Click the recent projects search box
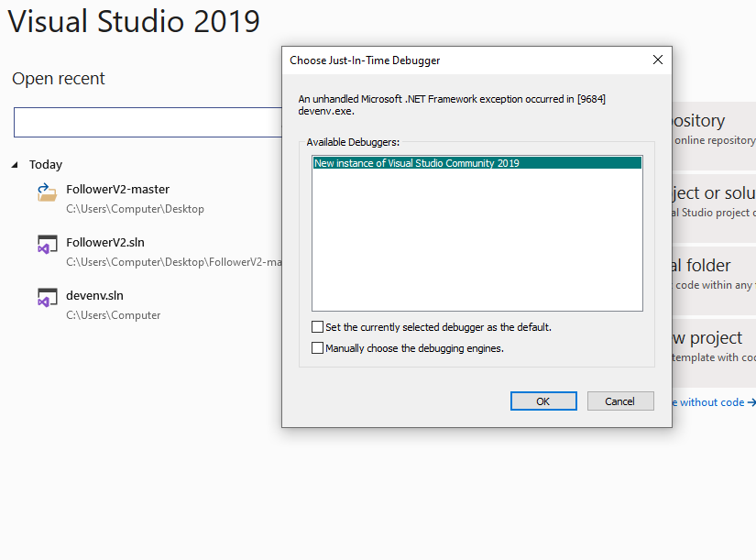The image size is (756, 560). pos(148,123)
